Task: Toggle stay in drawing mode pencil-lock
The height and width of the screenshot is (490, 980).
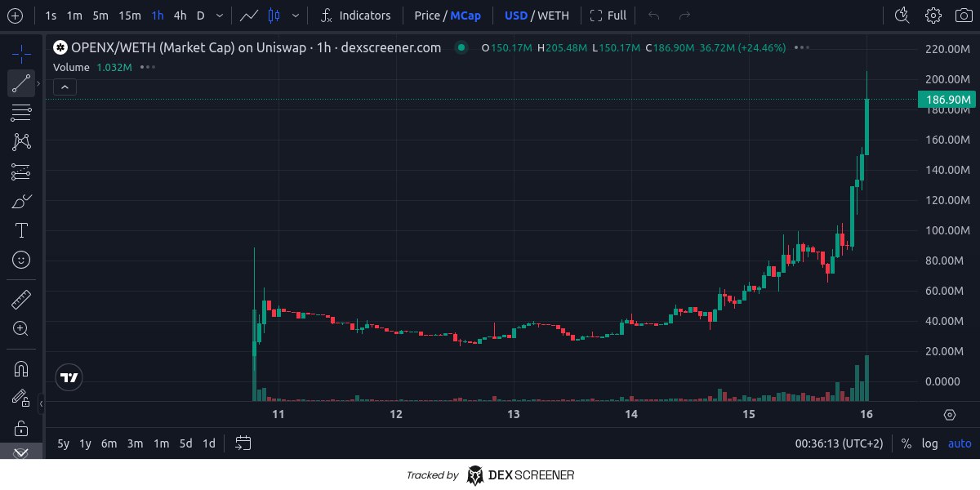Action: (x=21, y=398)
